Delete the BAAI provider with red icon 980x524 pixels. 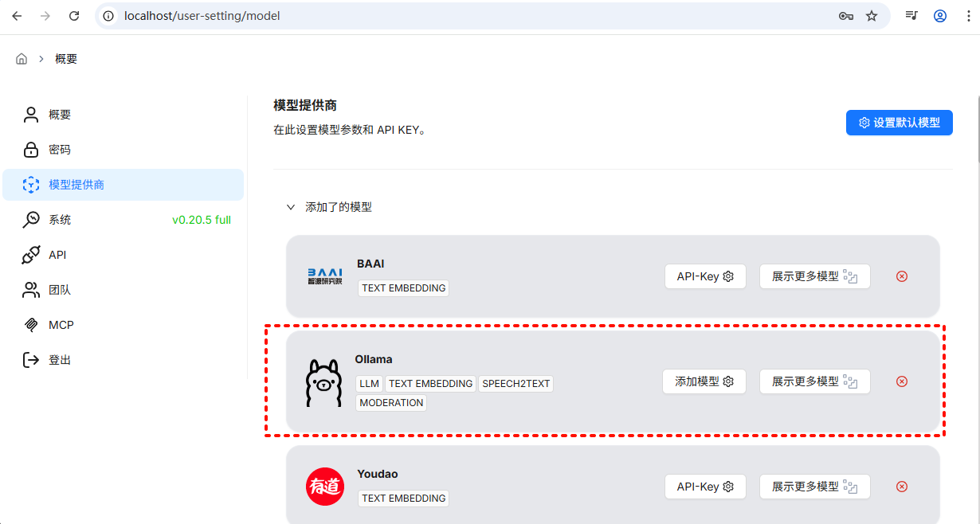coord(902,276)
